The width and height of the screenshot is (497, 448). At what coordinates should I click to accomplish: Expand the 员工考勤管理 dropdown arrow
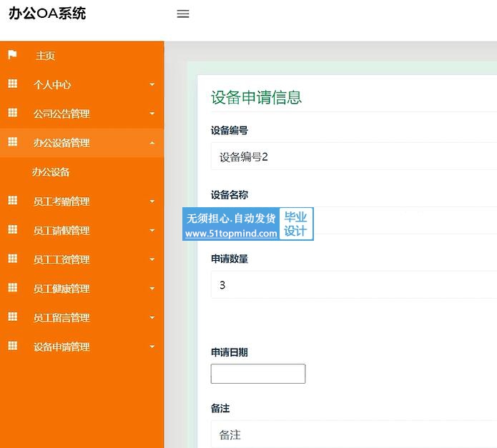pyautogui.click(x=152, y=201)
